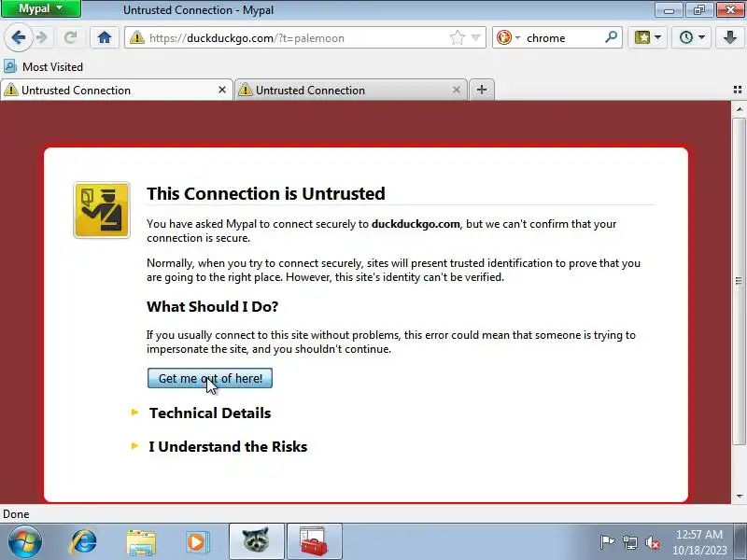Viewport: 747px width, 560px height.
Task: Expand Technical Details section
Action: click(x=209, y=413)
